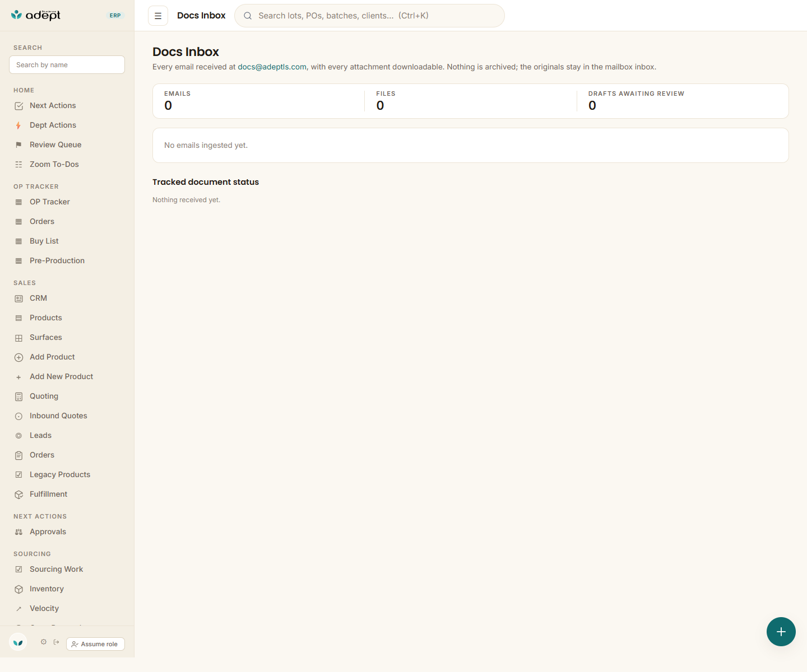Click the Zoom To-Dos list icon
The width and height of the screenshot is (807, 672).
point(18,165)
